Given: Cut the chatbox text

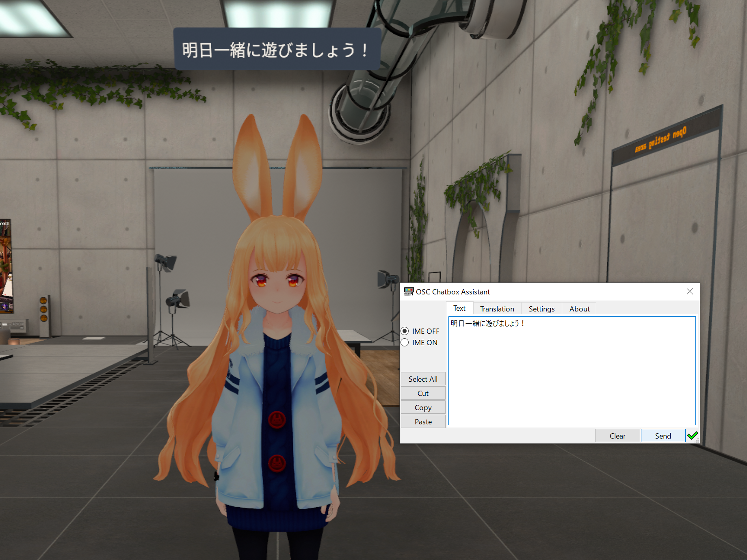Looking at the screenshot, I should point(423,393).
